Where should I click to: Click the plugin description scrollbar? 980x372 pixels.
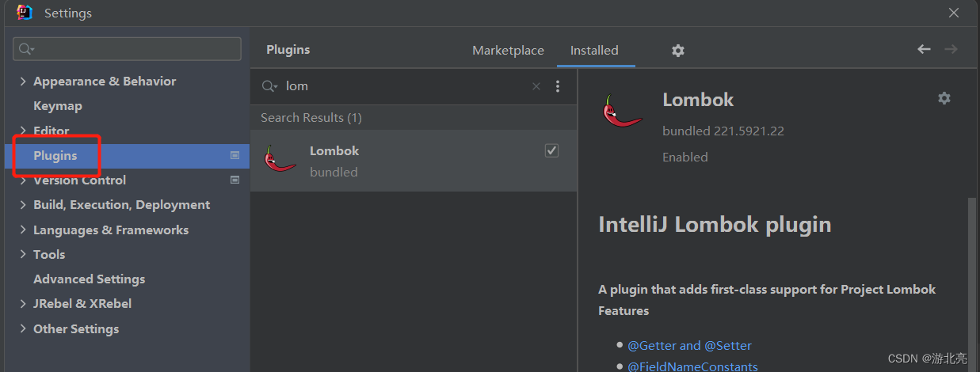[972, 285]
